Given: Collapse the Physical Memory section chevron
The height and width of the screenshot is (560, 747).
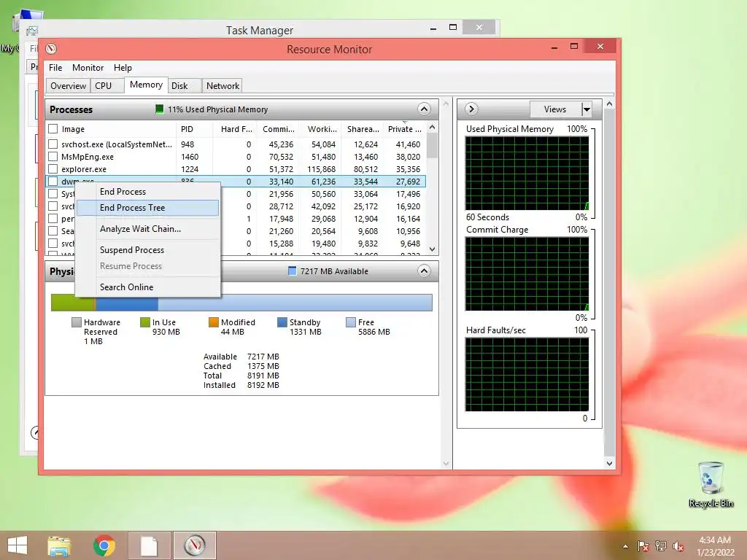Looking at the screenshot, I should point(424,271).
